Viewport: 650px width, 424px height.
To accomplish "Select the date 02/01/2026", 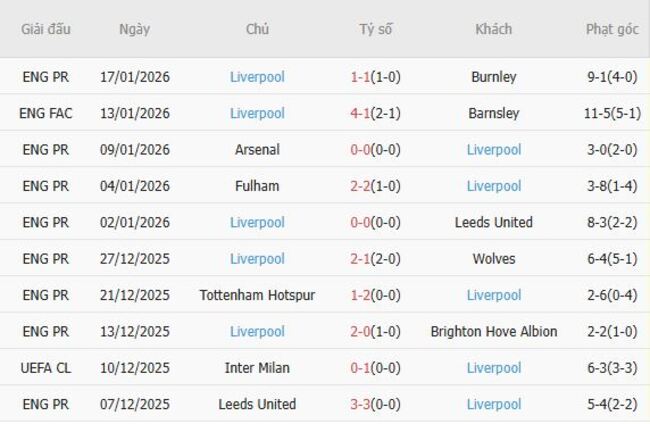I will click(x=135, y=222).
